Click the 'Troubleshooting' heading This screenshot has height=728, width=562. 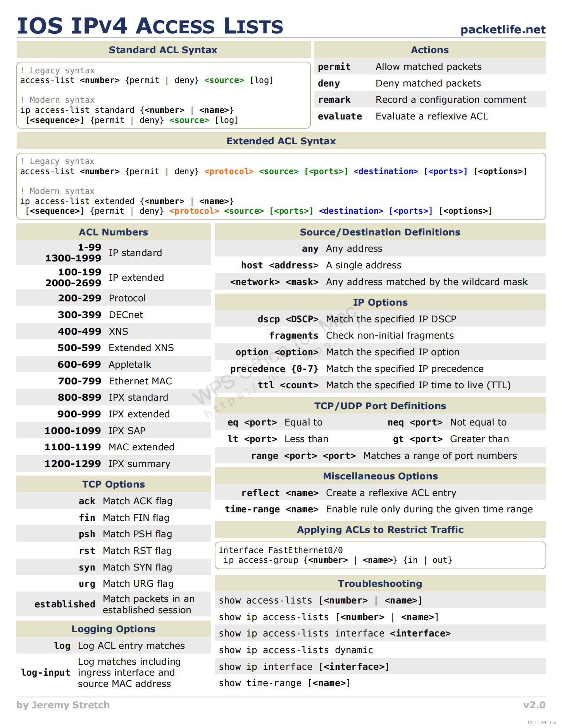380,583
